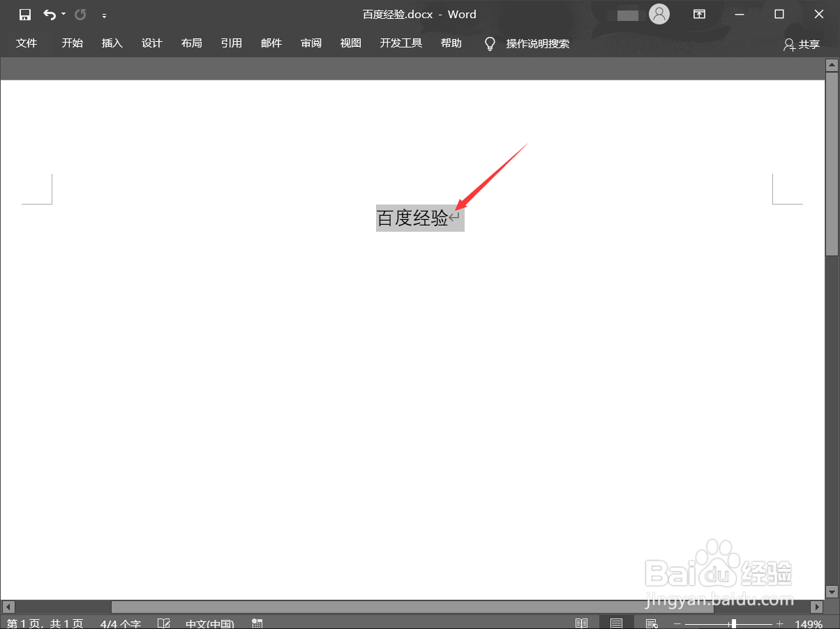The height and width of the screenshot is (629, 840).
Task: Click the page count 第1页,共1页 in status bar
Action: (x=45, y=623)
